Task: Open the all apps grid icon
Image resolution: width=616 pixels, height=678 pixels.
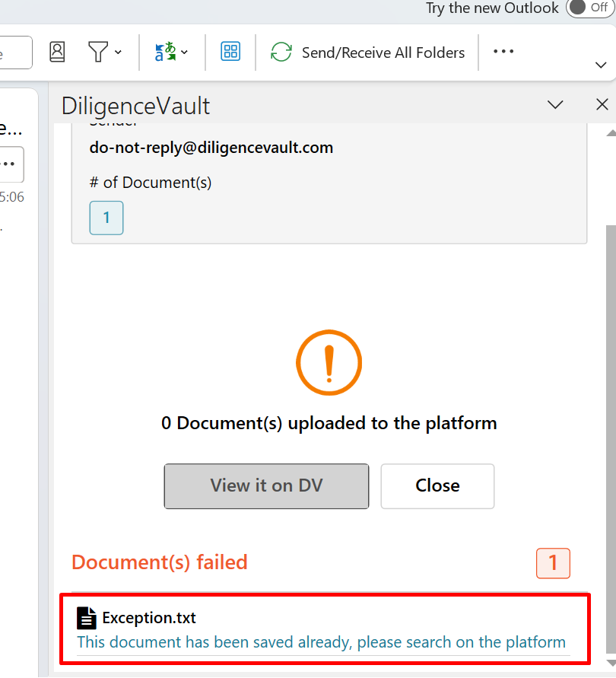Action: pos(230,52)
